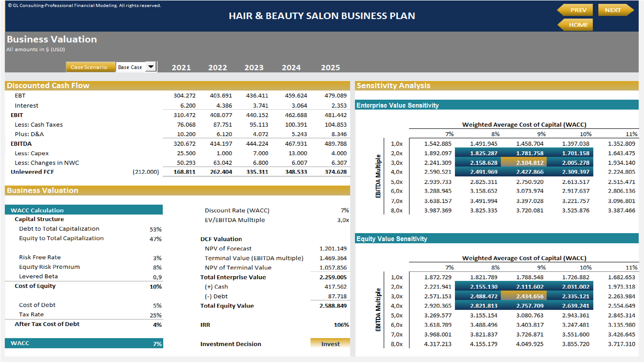Select Terminal Value 1.469.364

[x=333, y=258]
